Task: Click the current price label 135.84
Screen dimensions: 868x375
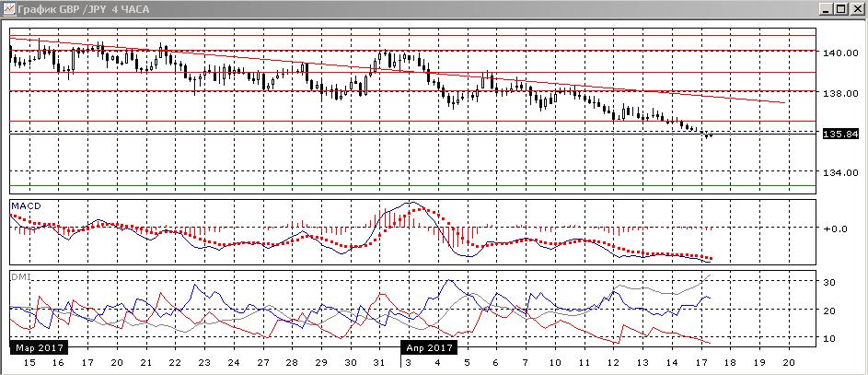Action: pos(841,134)
